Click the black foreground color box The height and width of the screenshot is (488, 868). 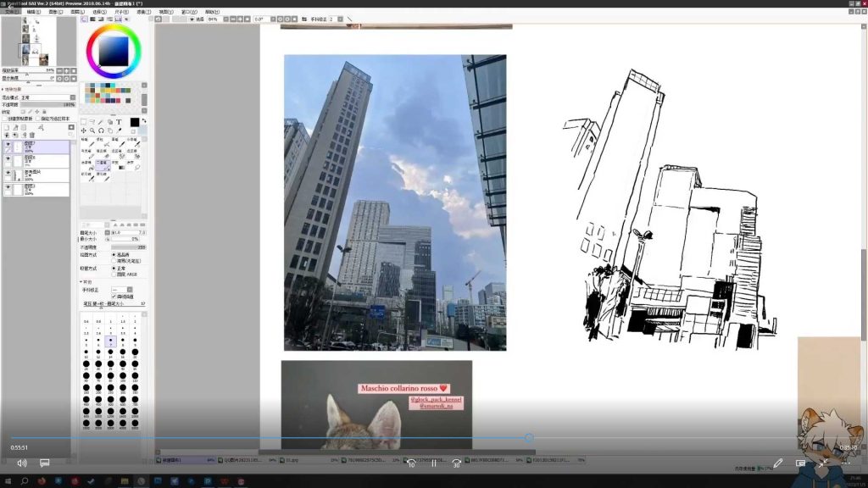tap(135, 122)
